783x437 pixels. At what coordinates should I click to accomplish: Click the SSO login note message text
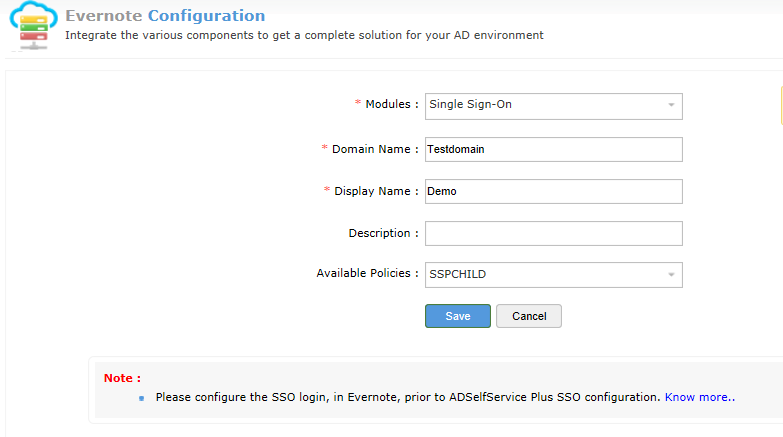(x=408, y=397)
